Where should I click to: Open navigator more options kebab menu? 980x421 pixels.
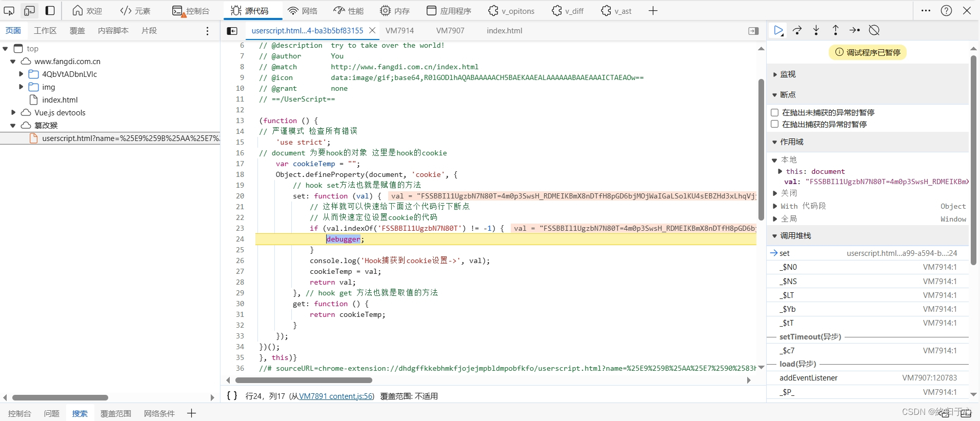207,31
